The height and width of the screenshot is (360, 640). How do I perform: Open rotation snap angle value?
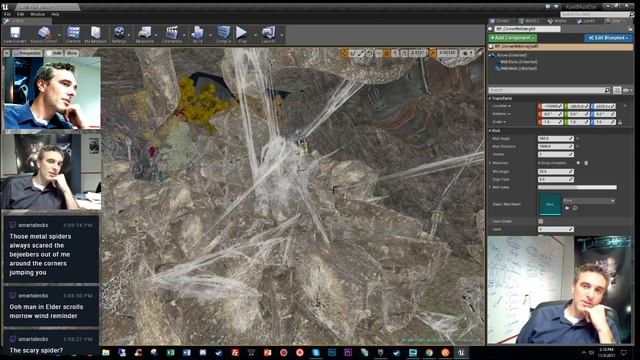pos(418,53)
